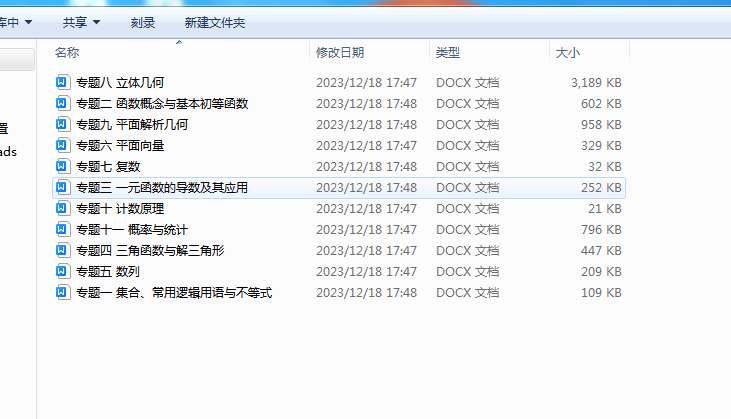The width and height of the screenshot is (731, 419).
Task: Select the icon beside 专题五 数列
Action: 62,271
